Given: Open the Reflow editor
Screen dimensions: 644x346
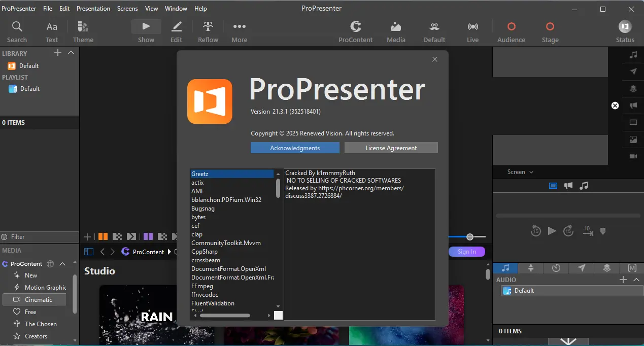Looking at the screenshot, I should 208,32.
